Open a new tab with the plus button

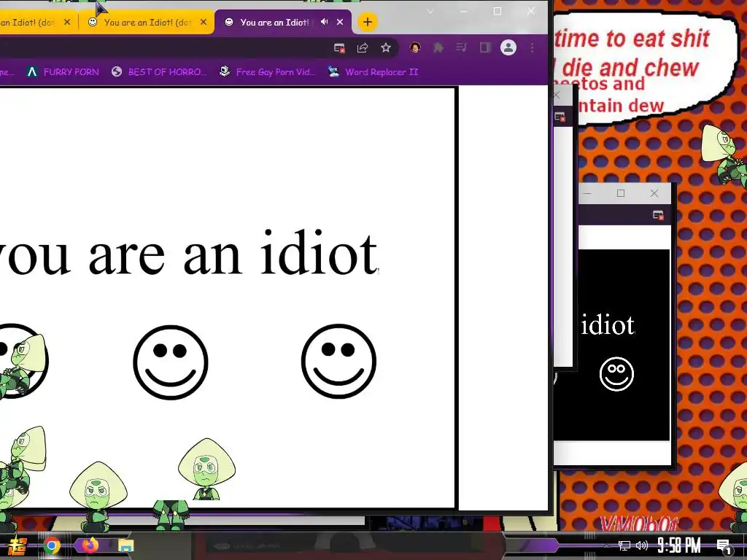coord(368,22)
